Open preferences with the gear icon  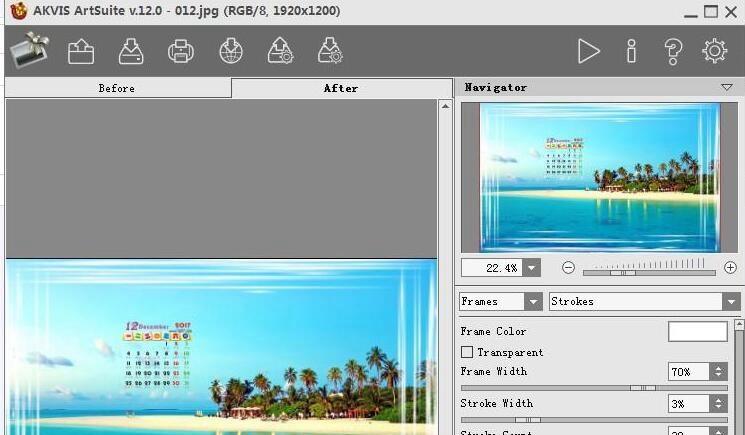pos(715,51)
